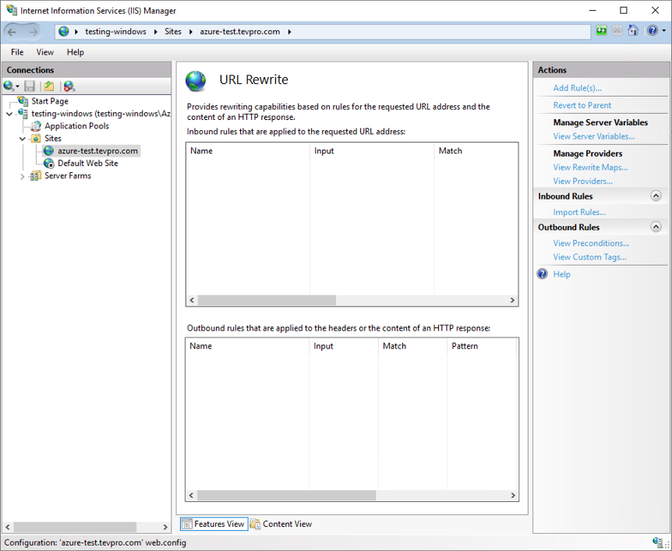Click the Application Pools icon

[x=36, y=126]
